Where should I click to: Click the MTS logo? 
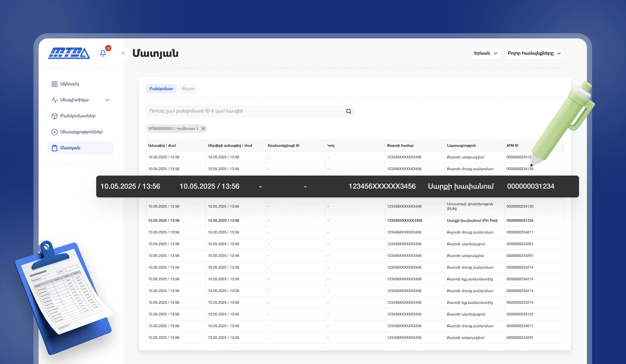pos(69,53)
